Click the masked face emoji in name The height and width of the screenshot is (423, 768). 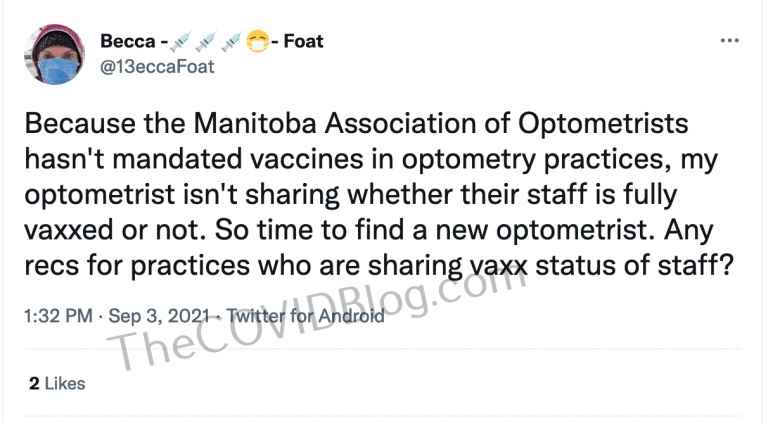pos(258,42)
